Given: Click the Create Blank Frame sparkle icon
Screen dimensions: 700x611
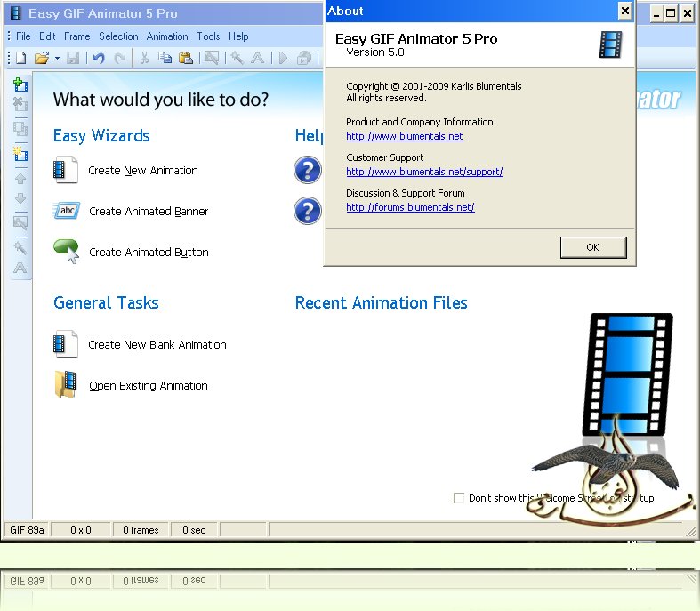Looking at the screenshot, I should tap(20, 154).
